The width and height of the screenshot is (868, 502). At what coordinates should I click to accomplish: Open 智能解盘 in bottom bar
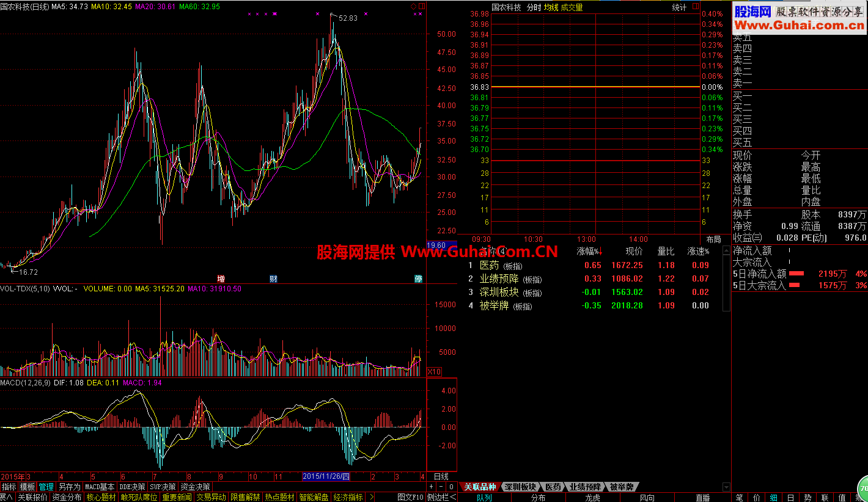[314, 497]
